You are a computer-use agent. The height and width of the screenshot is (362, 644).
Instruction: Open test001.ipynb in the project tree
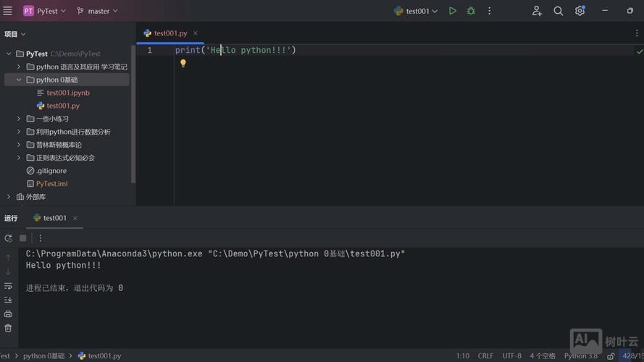point(68,93)
